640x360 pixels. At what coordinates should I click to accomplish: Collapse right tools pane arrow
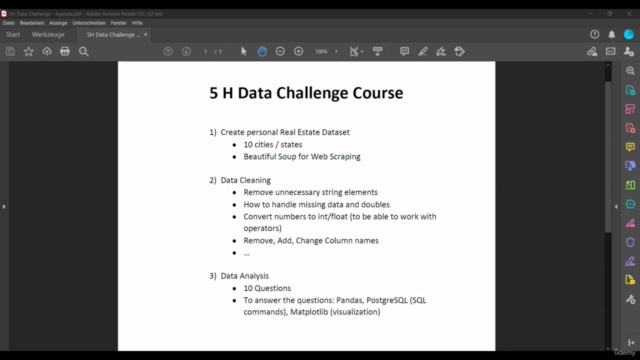(616, 207)
